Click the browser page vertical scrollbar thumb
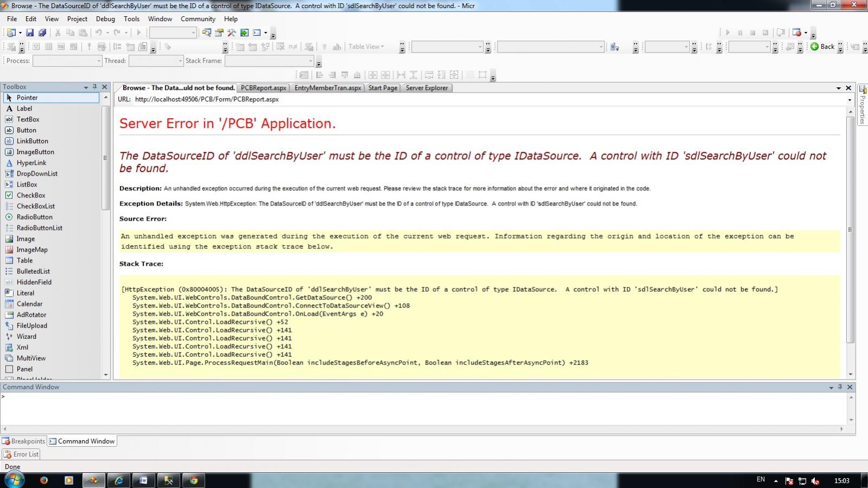Image resolution: width=868 pixels, height=488 pixels. point(850,229)
